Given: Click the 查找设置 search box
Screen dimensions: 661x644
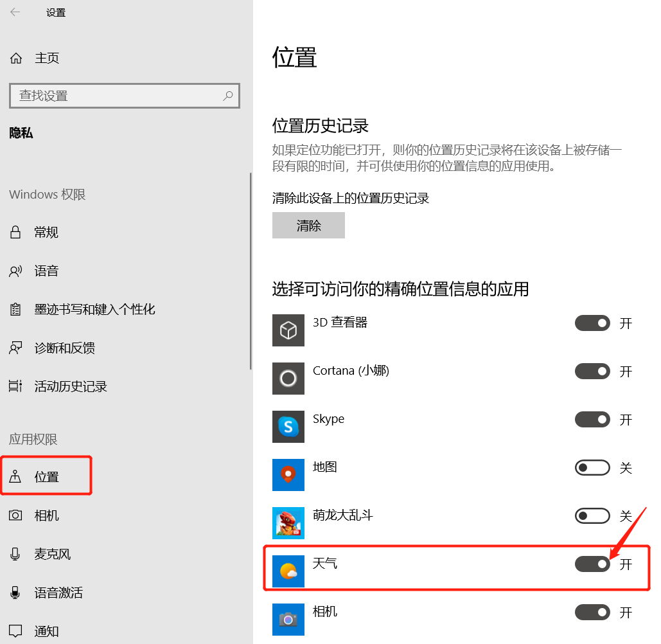Looking at the screenshot, I should pos(125,95).
